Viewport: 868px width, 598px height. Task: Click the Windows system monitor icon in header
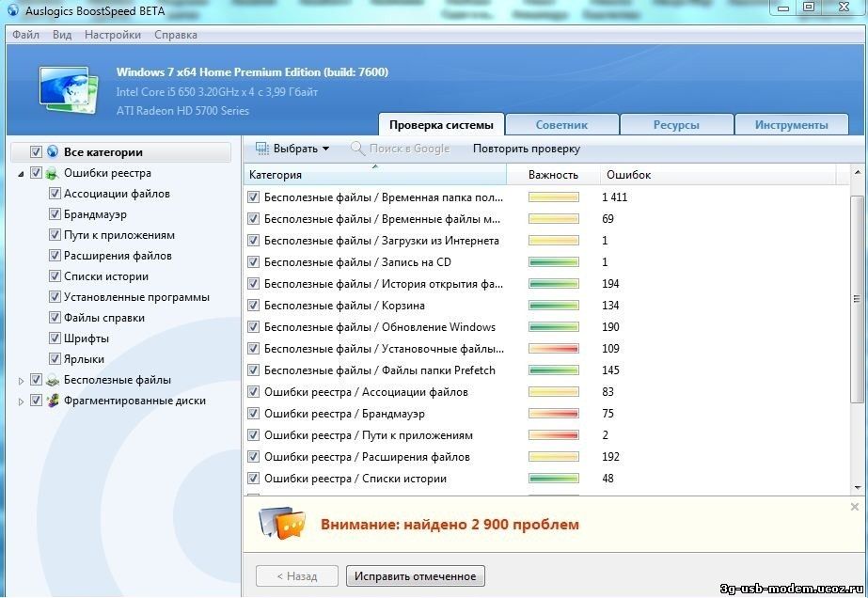point(69,89)
